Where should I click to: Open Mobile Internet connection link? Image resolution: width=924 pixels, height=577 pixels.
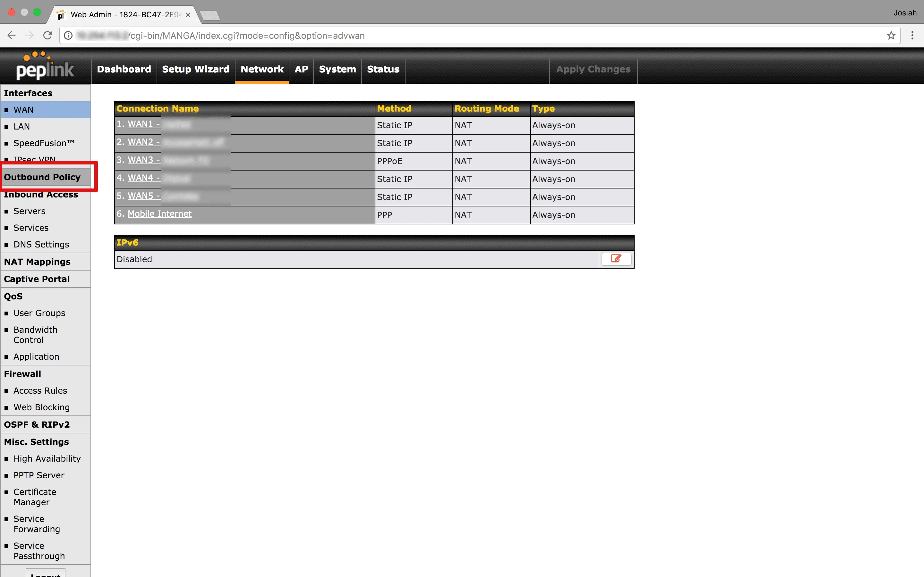click(x=159, y=214)
